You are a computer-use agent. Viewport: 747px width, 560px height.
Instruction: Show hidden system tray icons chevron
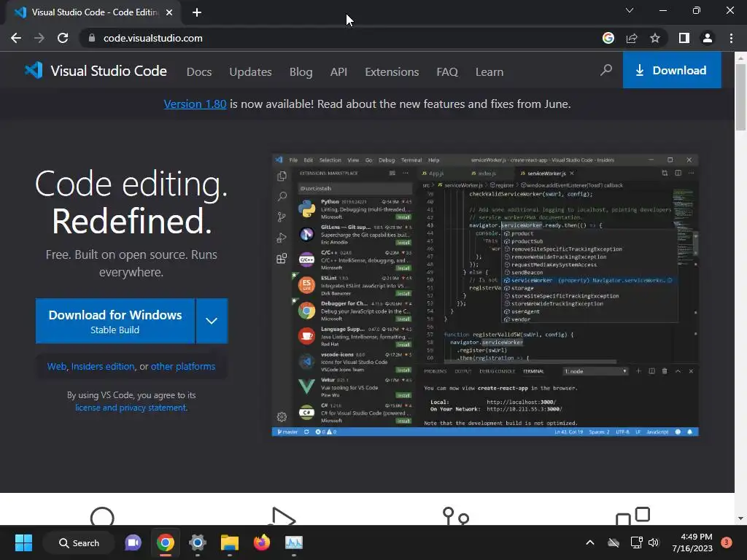[589, 542]
